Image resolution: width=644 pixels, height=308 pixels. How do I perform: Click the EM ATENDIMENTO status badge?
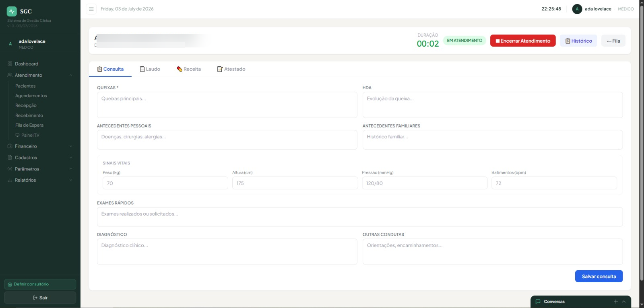point(464,41)
